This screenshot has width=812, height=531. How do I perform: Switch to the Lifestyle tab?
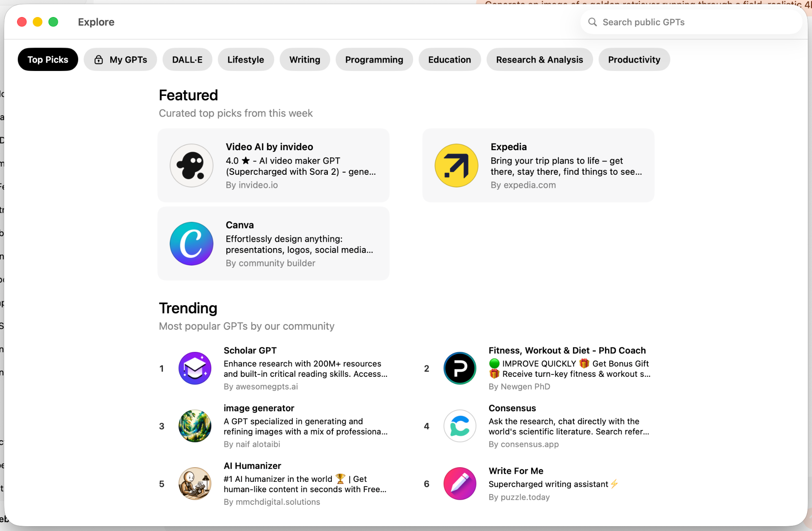246,59
